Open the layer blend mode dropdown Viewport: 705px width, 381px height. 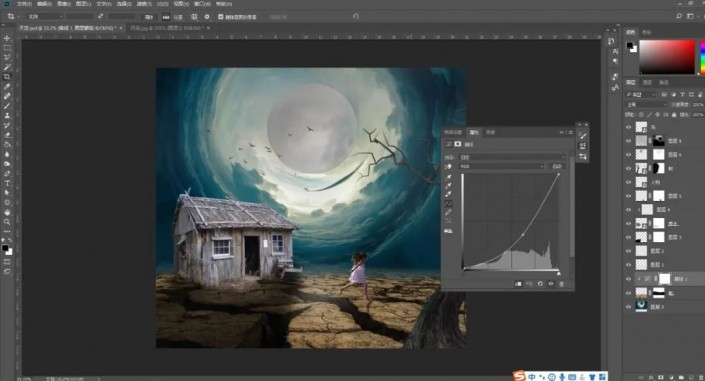(647, 104)
